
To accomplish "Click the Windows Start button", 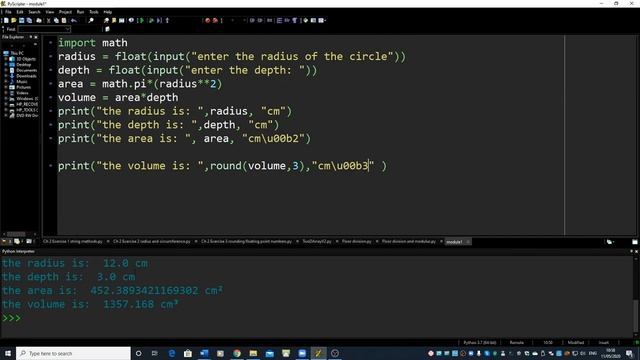I will pyautogui.click(x=8, y=353).
